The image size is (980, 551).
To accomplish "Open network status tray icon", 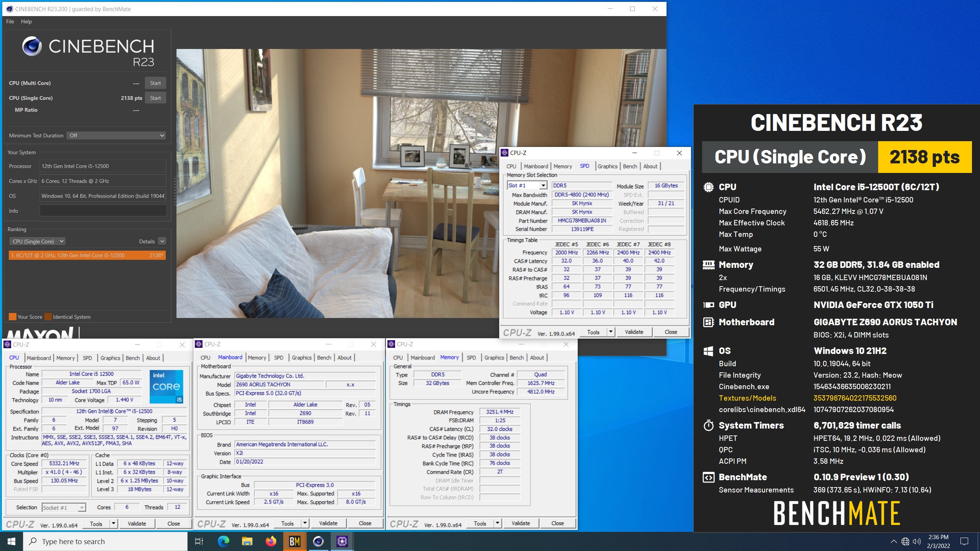I will [905, 541].
